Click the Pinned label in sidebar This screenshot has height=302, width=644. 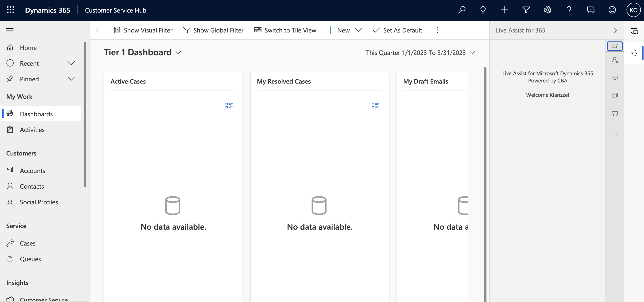point(29,79)
